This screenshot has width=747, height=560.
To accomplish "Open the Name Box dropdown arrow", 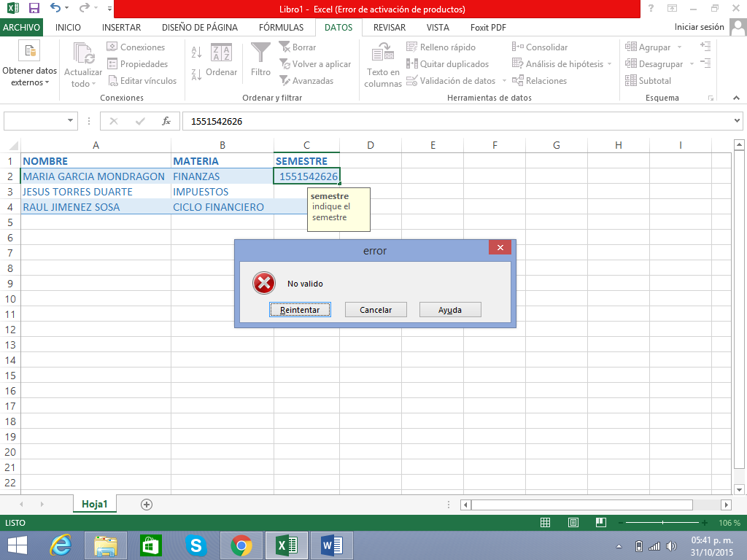I will (71, 121).
